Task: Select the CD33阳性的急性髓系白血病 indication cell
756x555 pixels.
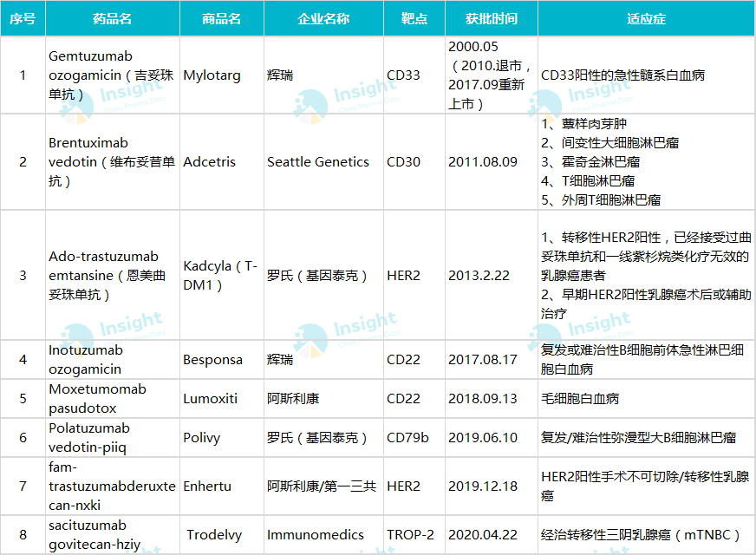Action: tap(646, 75)
